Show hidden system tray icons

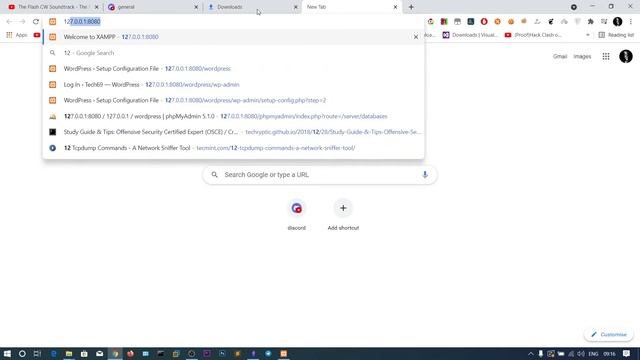531,353
